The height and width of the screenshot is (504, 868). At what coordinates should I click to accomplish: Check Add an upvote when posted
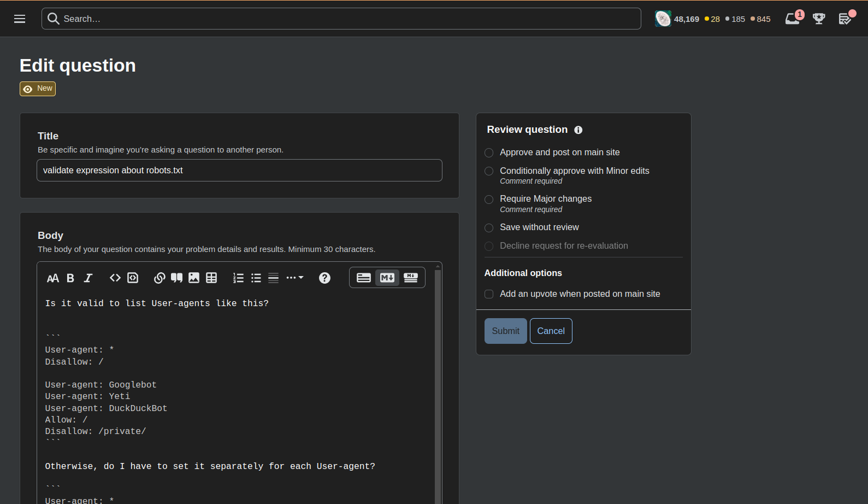pyautogui.click(x=489, y=294)
